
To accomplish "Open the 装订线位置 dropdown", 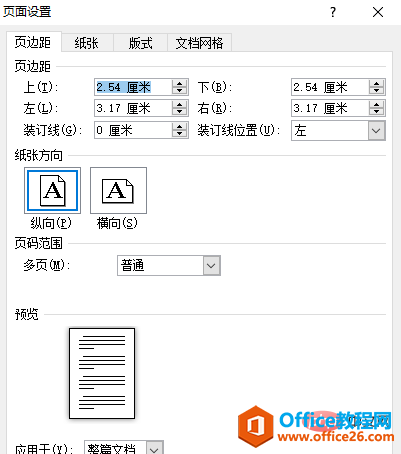I will (377, 131).
